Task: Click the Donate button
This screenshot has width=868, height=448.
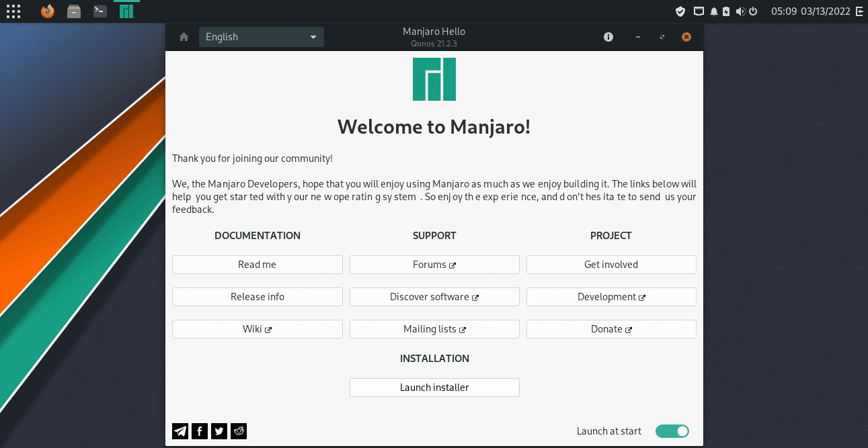Action: tap(611, 329)
